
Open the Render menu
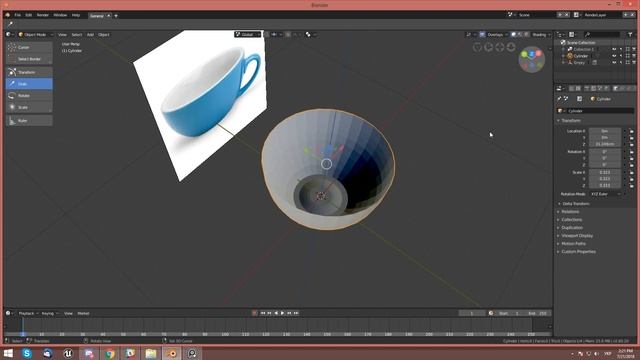pyautogui.click(x=43, y=15)
